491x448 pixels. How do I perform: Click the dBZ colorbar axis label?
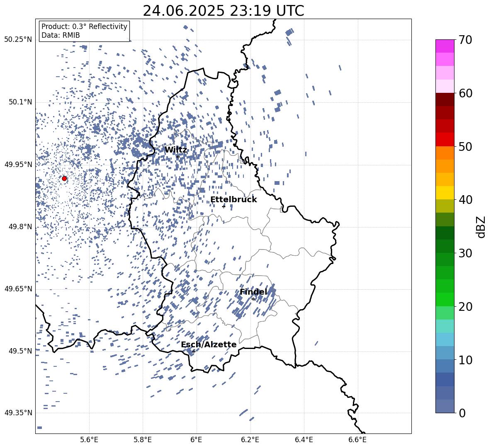[x=481, y=227]
